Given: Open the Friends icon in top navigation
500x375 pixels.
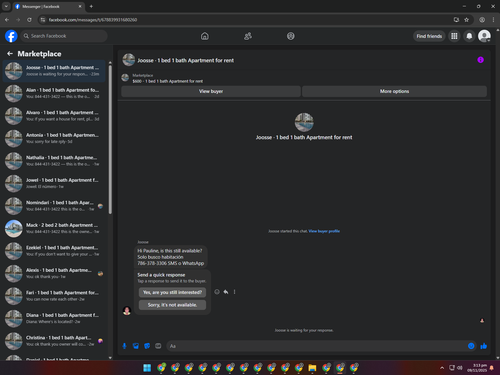Looking at the screenshot, I should point(248,36).
